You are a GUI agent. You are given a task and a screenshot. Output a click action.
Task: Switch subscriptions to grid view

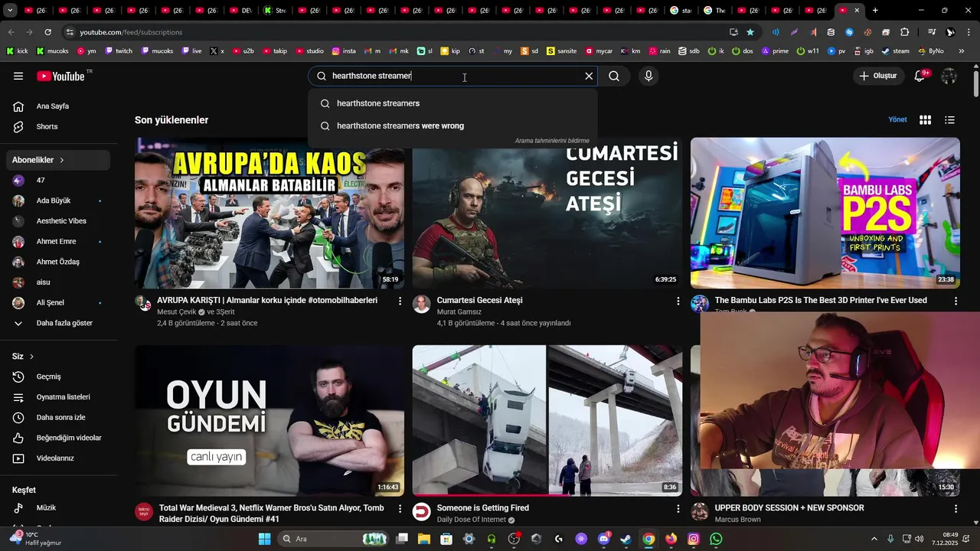pos(925,120)
